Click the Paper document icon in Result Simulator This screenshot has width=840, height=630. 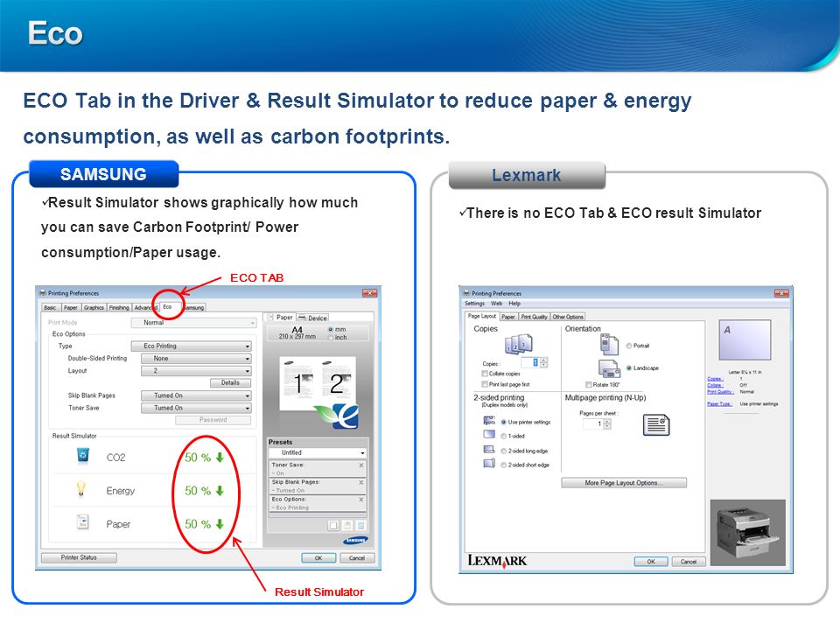(x=82, y=521)
